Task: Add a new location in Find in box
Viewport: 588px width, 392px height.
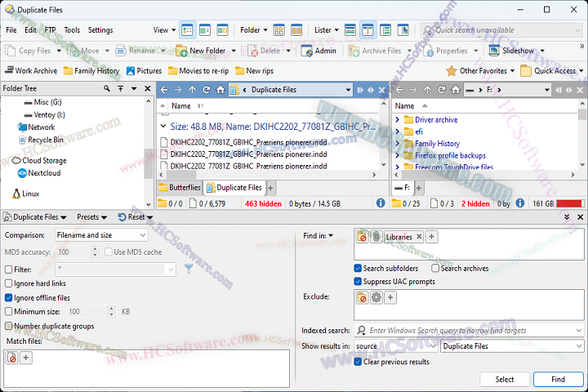Action: pos(431,237)
